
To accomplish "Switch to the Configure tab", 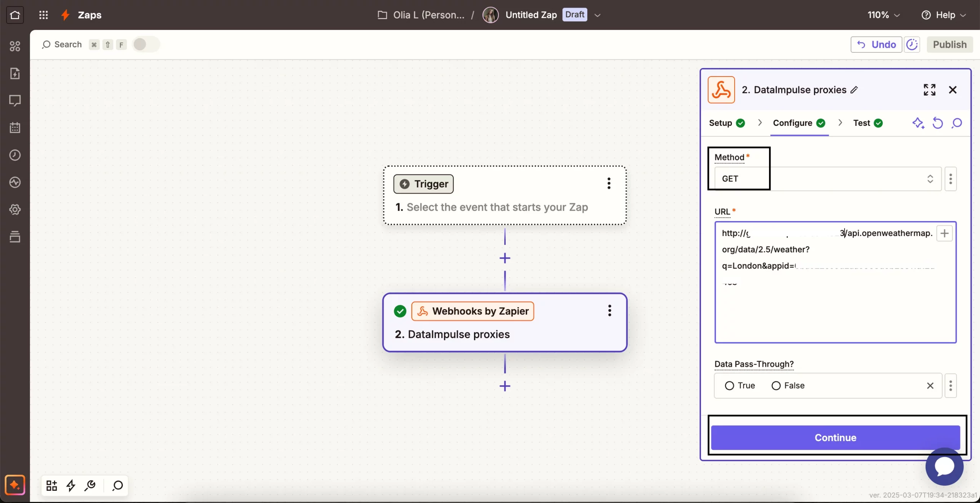I will 799,123.
